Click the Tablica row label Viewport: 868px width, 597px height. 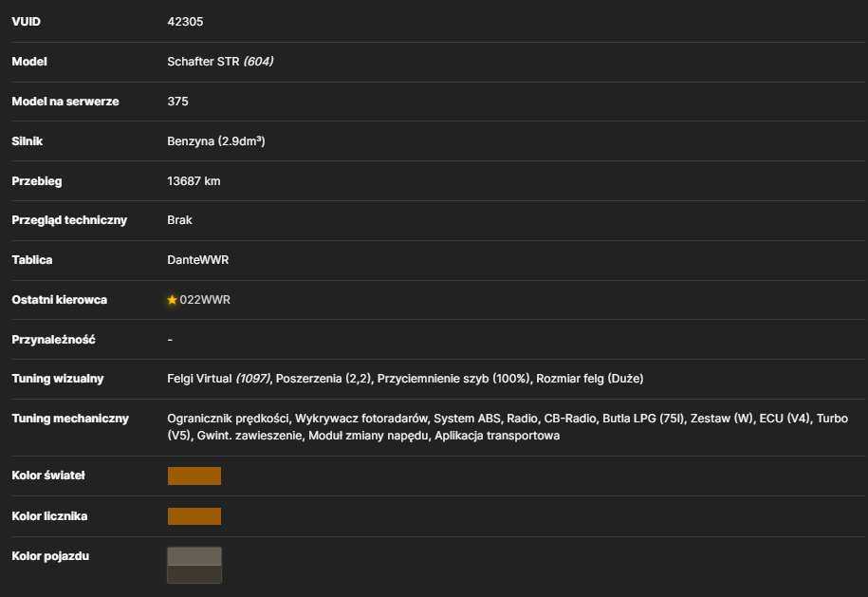(32, 260)
